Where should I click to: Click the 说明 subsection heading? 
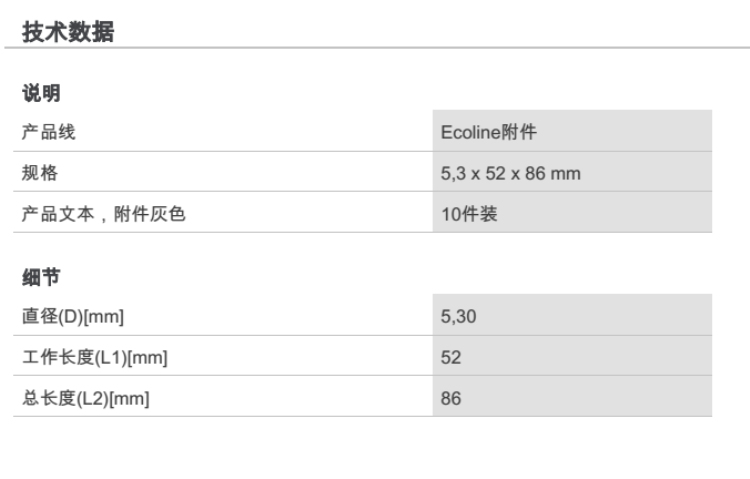click(41, 93)
